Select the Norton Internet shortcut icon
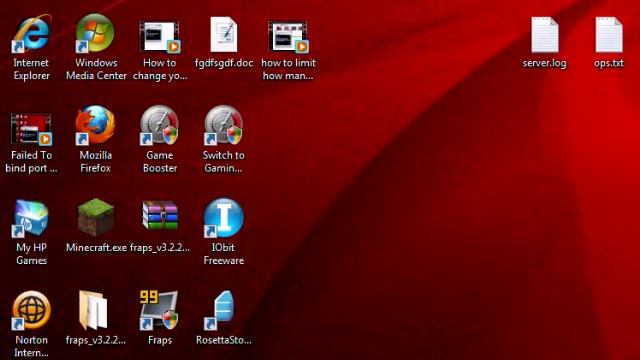This screenshot has width=640, height=360. pos(31,311)
